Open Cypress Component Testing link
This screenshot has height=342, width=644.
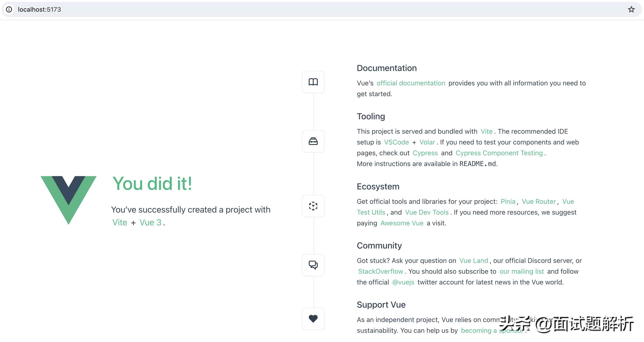[x=499, y=153]
